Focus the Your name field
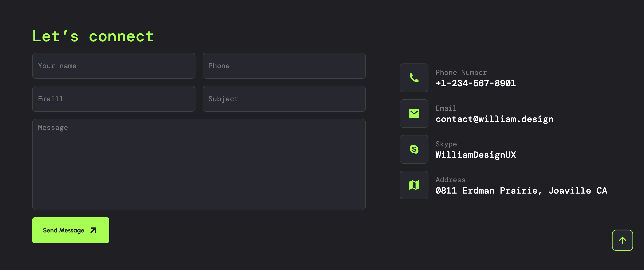The image size is (644, 270). click(x=114, y=66)
